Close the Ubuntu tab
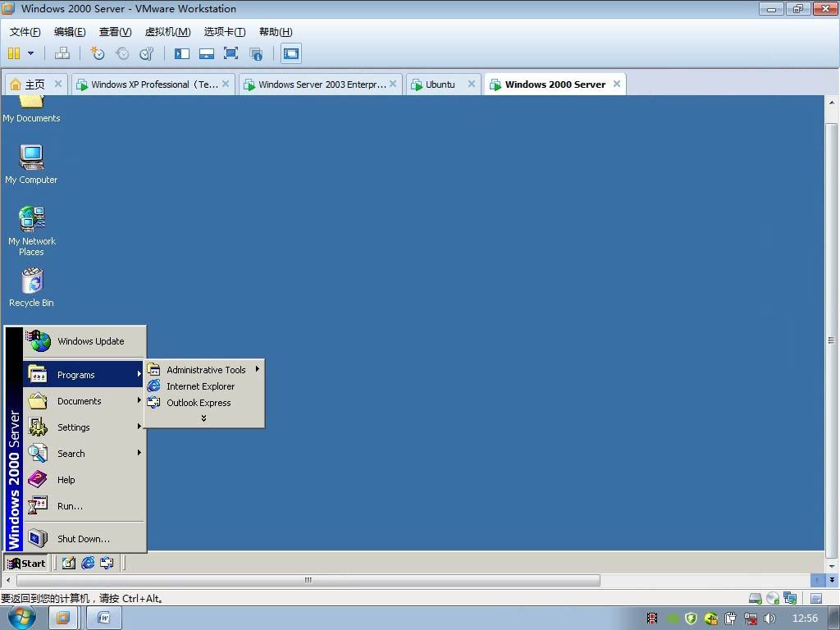The height and width of the screenshot is (630, 840). pyautogui.click(x=472, y=84)
